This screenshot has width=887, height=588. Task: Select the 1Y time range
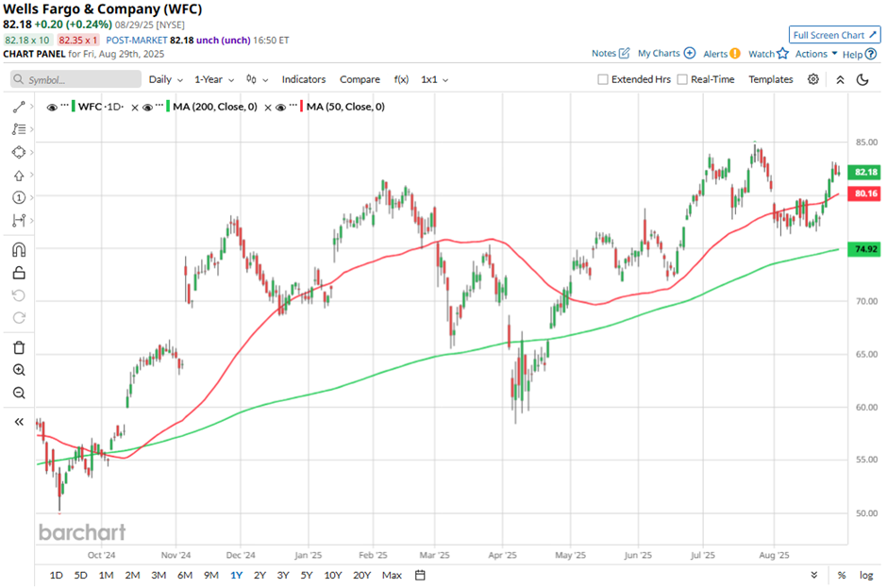point(237,575)
